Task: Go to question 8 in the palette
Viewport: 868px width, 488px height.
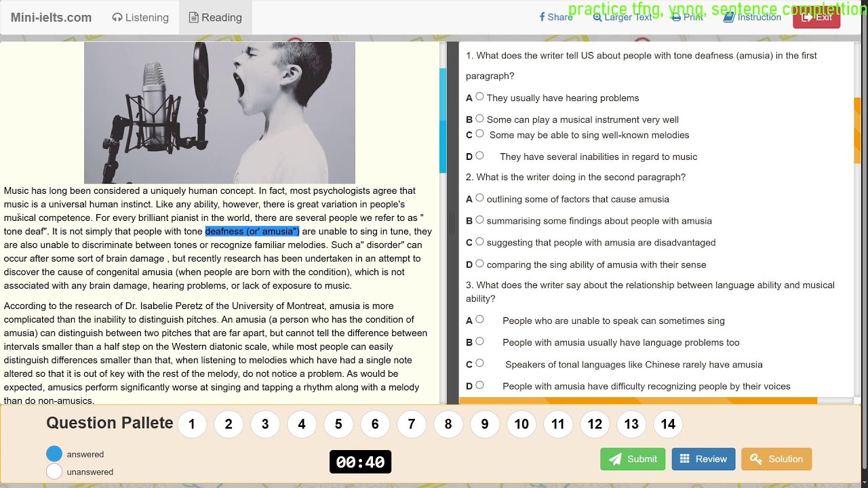Action: [448, 424]
